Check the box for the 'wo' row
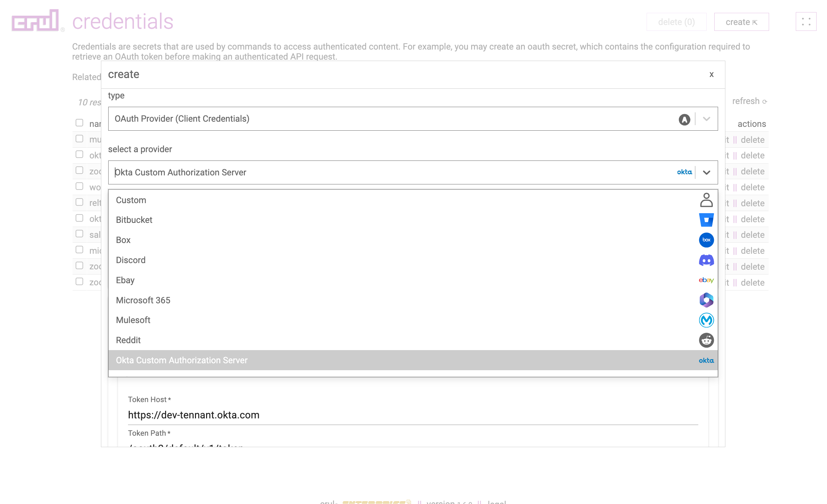The height and width of the screenshot is (504, 827). pyautogui.click(x=79, y=186)
